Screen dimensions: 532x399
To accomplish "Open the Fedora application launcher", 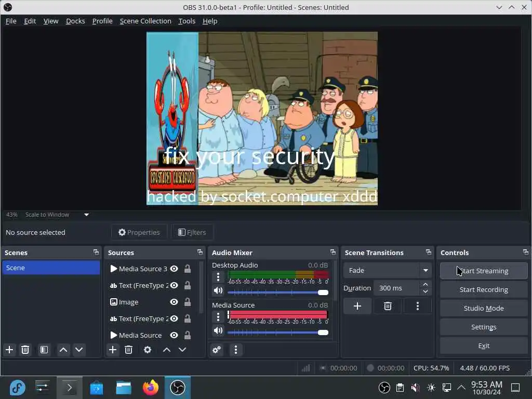I will [x=17, y=388].
